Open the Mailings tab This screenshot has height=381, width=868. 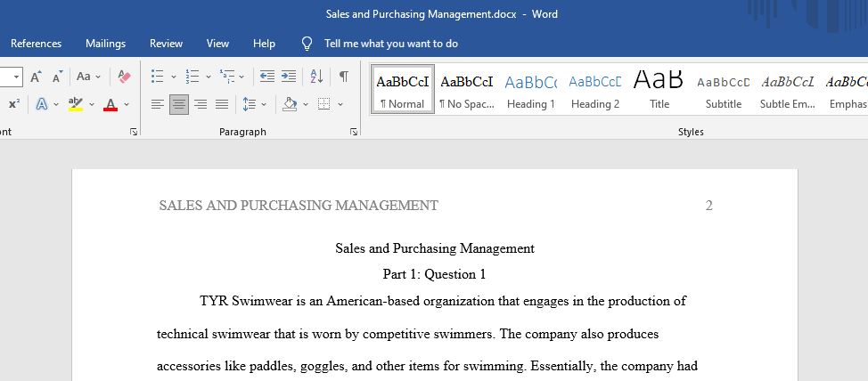coord(105,43)
